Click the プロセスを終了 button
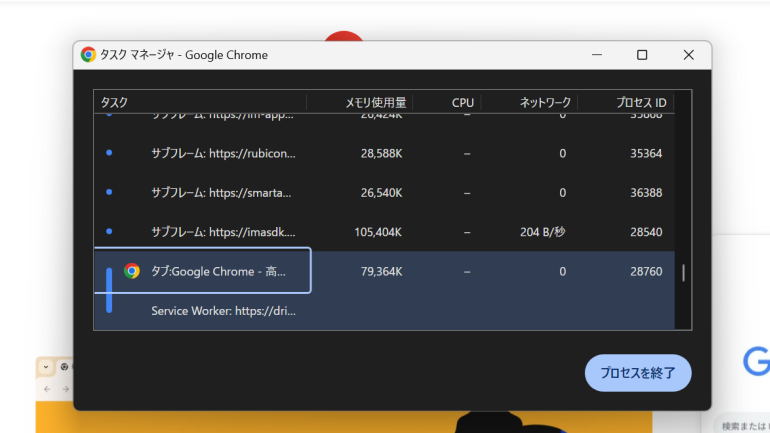The height and width of the screenshot is (433, 770). coord(638,373)
